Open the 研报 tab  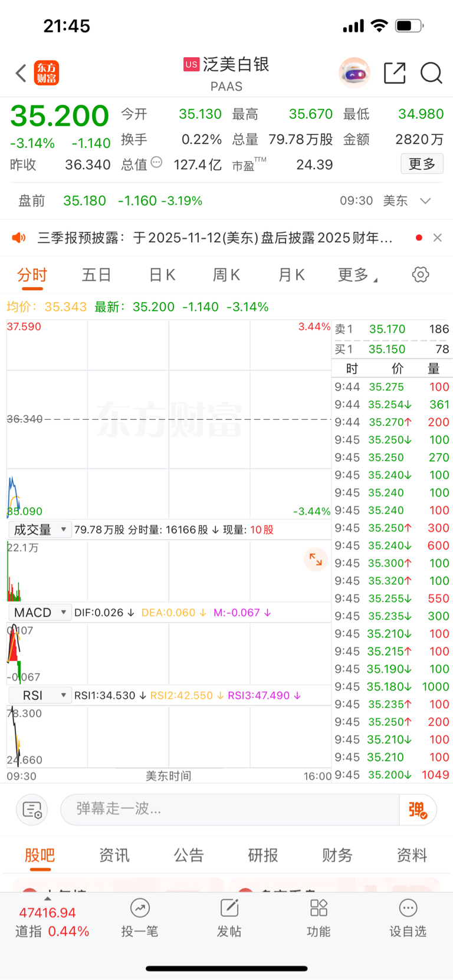coord(263,855)
